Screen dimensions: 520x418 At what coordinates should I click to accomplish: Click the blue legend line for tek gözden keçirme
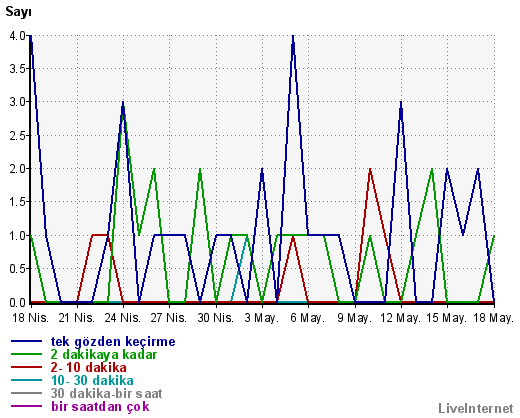26,341
